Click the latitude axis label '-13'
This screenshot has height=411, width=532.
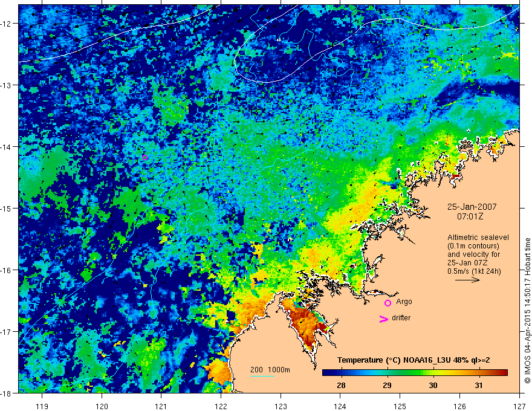6,85
